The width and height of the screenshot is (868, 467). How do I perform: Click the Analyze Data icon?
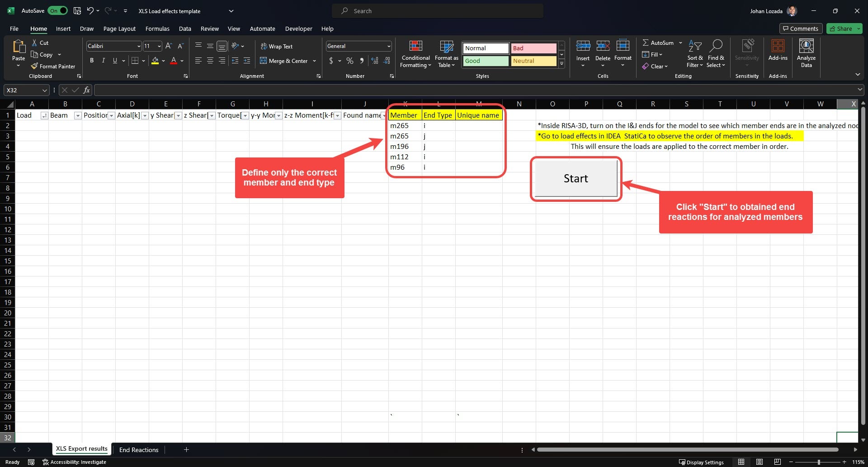[x=807, y=53]
